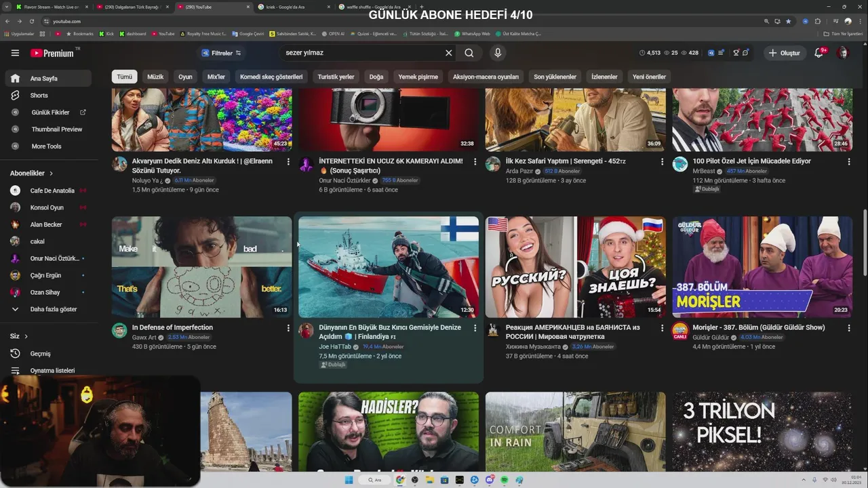Select the Müzik filter chip
Image resolution: width=868 pixels, height=488 pixels.
click(x=155, y=77)
